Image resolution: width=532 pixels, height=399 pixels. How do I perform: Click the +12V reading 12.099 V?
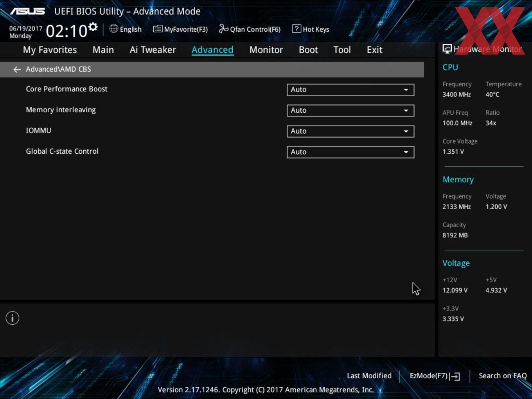tap(455, 290)
